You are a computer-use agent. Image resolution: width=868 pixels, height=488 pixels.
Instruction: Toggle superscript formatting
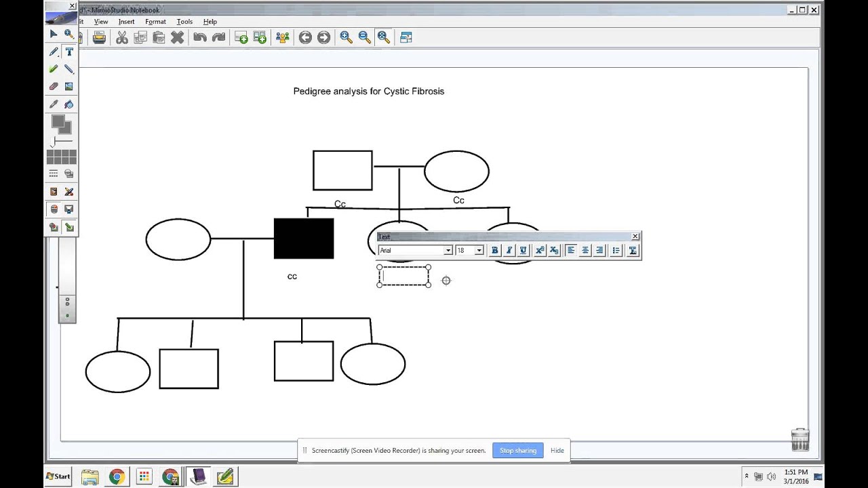tap(540, 250)
